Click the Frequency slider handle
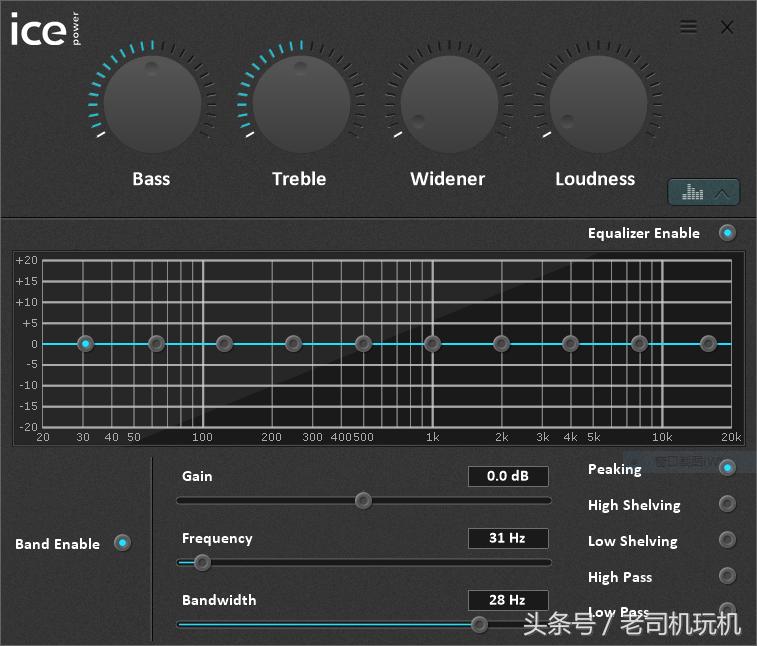The image size is (757, 646). [x=202, y=562]
